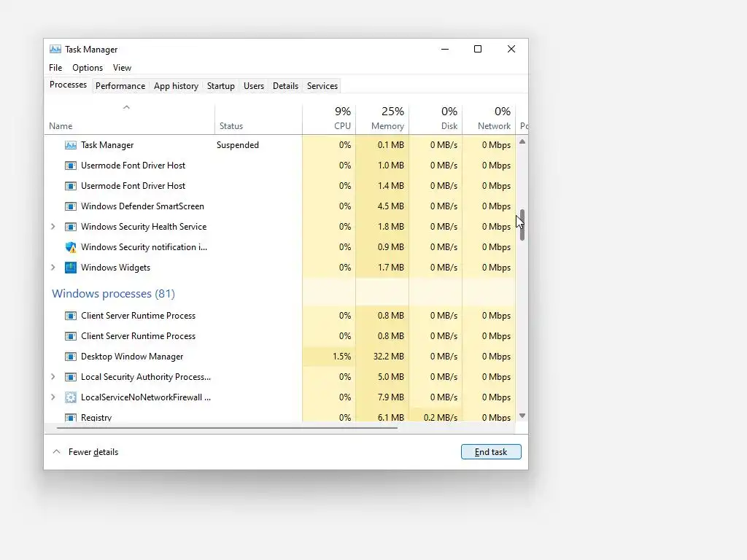Click the Task Manager title bar icon
747x560 pixels.
[x=55, y=49]
